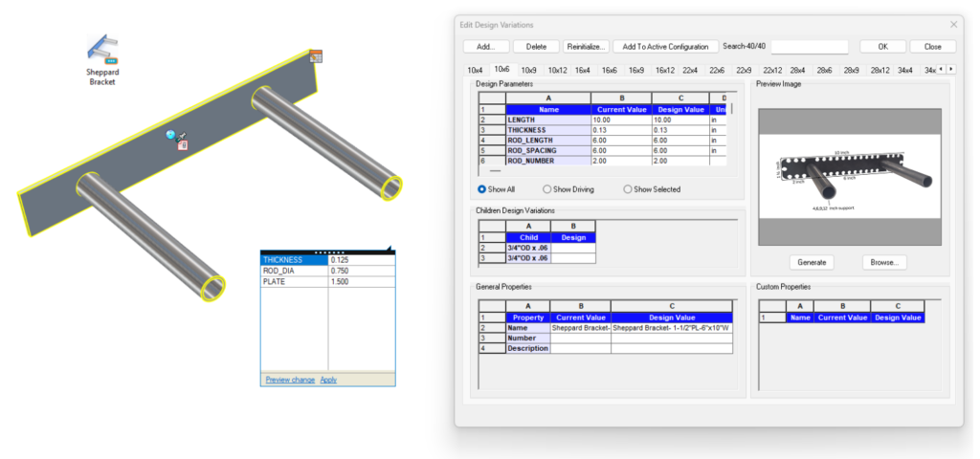The width and height of the screenshot is (980, 459).
Task: Click the Generate preview image button
Action: (812, 262)
